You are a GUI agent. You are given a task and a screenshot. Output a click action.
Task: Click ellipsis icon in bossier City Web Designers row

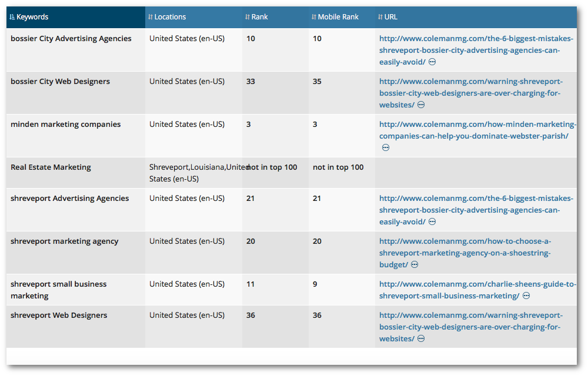[x=421, y=105]
